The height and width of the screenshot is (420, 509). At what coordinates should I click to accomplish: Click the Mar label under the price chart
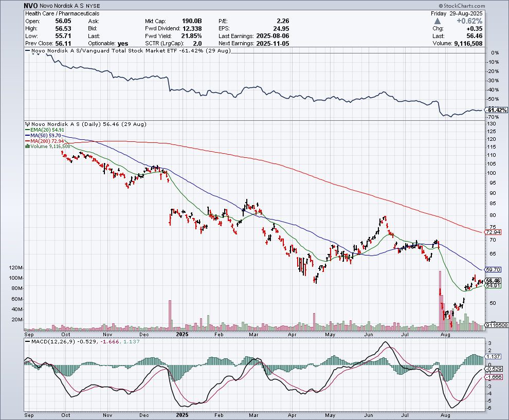[253, 334]
